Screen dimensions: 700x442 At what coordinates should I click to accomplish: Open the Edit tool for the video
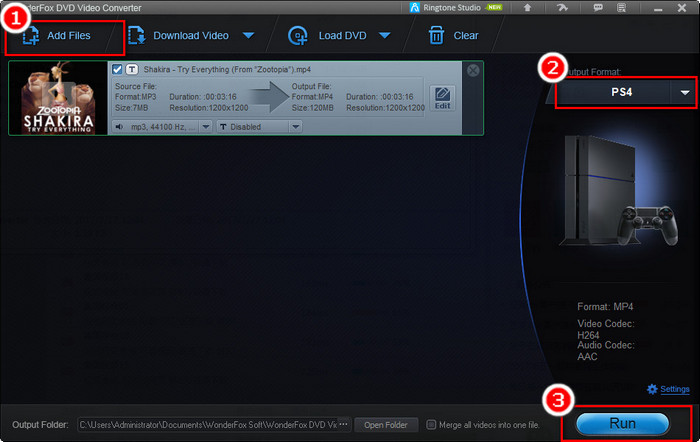(442, 98)
